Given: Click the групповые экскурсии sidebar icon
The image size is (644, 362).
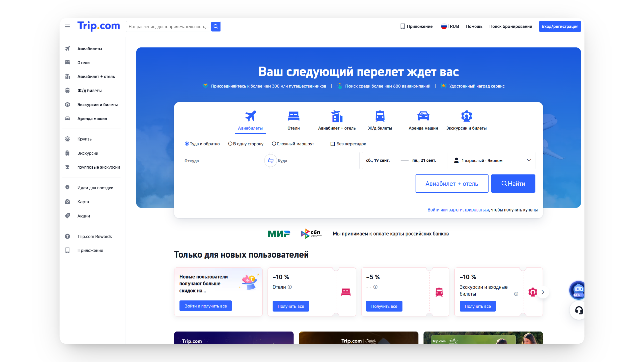Looking at the screenshot, I should 67,167.
